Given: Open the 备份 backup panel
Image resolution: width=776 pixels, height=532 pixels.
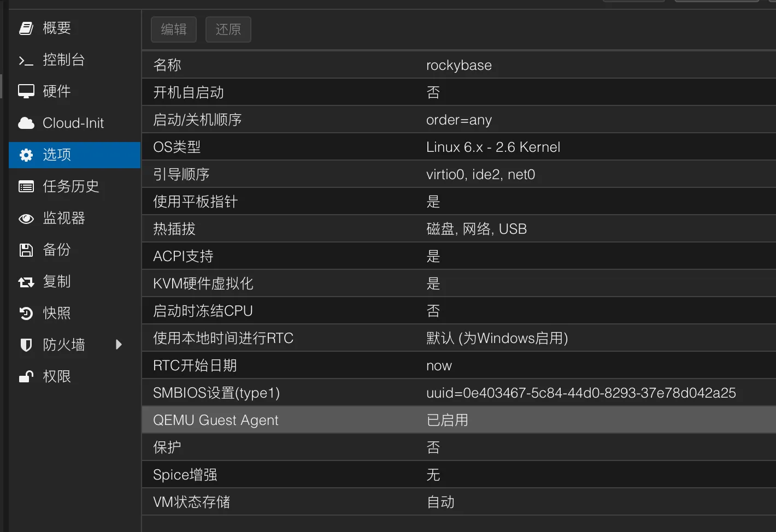Looking at the screenshot, I should tap(56, 250).
